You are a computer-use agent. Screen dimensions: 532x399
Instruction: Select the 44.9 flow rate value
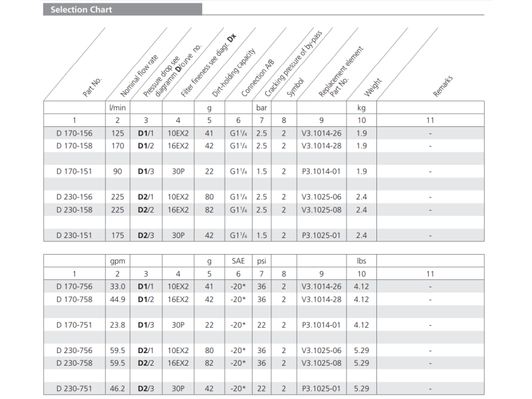click(x=117, y=299)
